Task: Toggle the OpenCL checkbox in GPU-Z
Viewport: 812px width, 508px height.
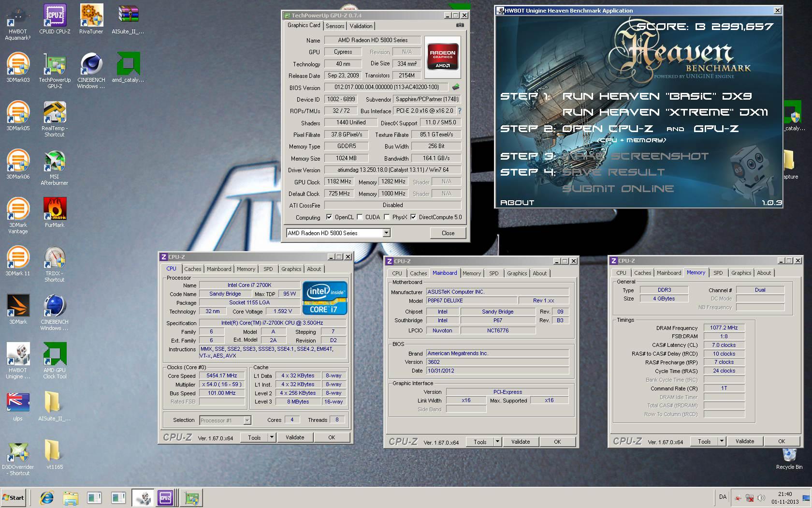Action: click(329, 217)
